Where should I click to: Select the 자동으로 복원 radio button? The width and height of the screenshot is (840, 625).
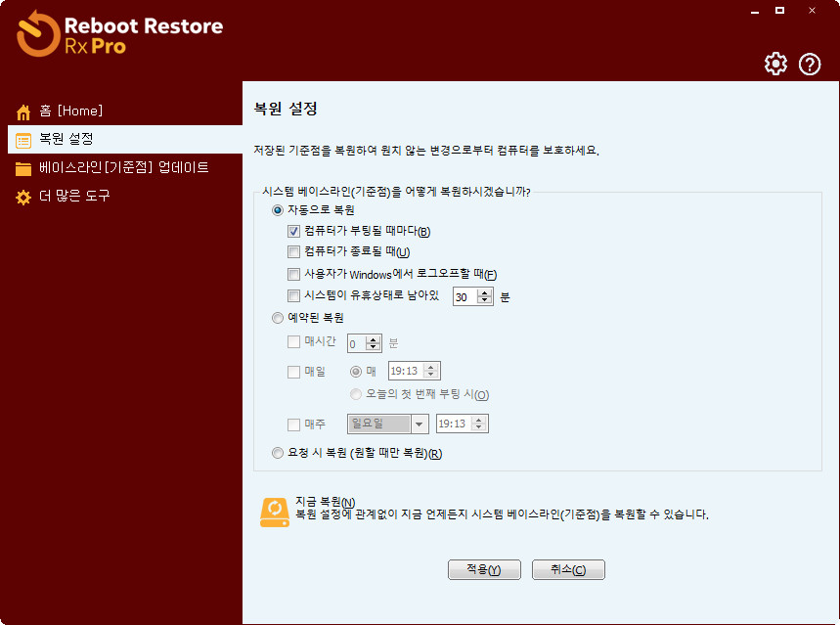(x=278, y=210)
